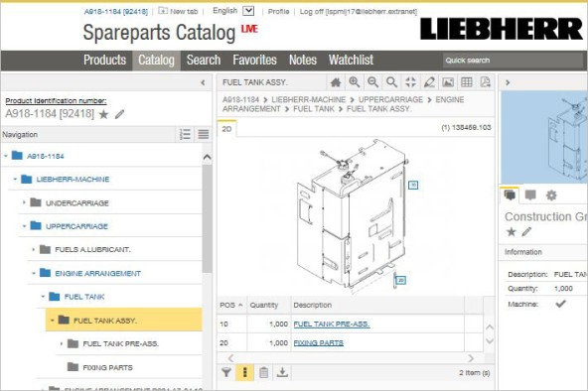Viewport: 588px width, 391px height.
Task: Open the FIXING PARTS link in the table
Action: (x=319, y=342)
